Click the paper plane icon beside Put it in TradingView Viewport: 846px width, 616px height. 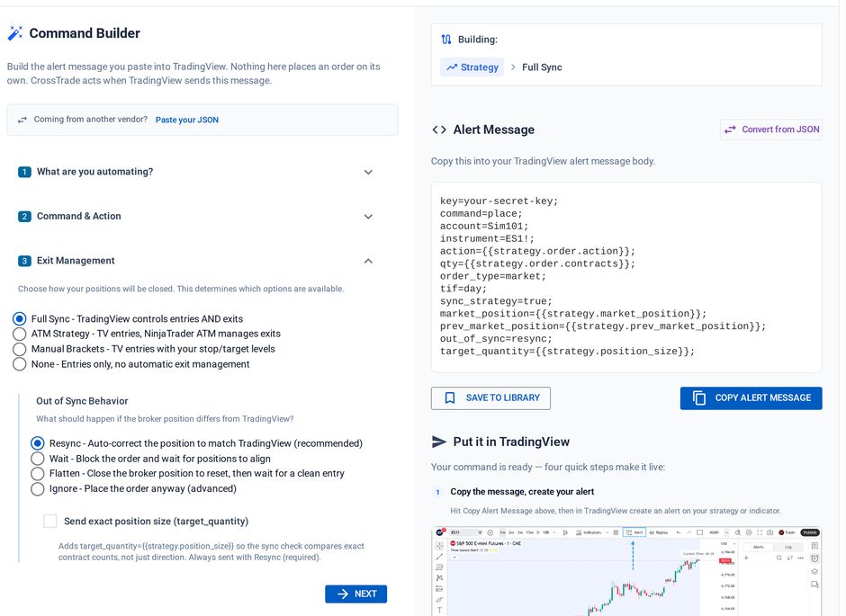[x=439, y=442]
